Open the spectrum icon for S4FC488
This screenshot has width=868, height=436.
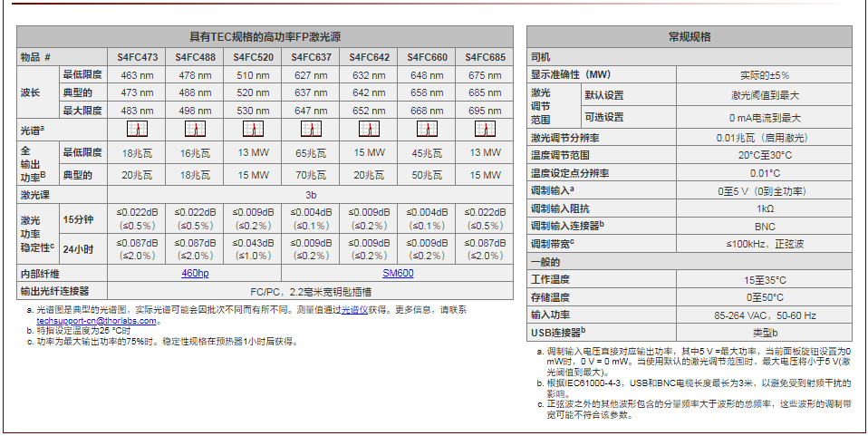[x=195, y=130]
